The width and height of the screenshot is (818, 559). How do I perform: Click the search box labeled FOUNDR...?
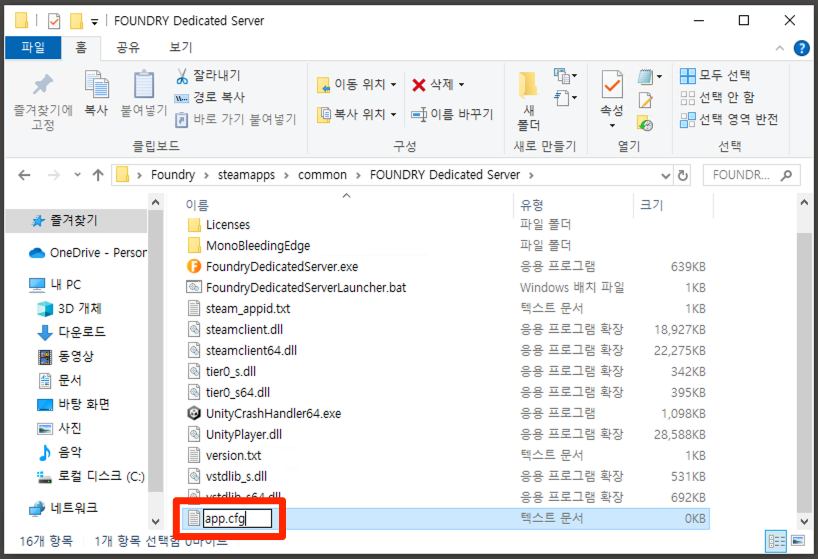click(752, 175)
